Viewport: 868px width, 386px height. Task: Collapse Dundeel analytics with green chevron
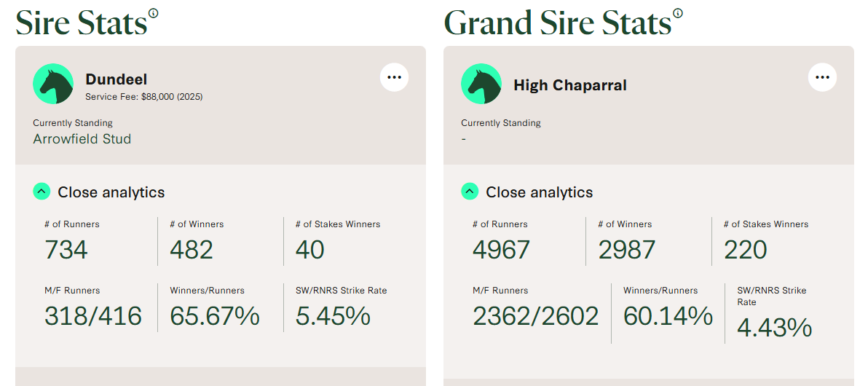coord(42,192)
